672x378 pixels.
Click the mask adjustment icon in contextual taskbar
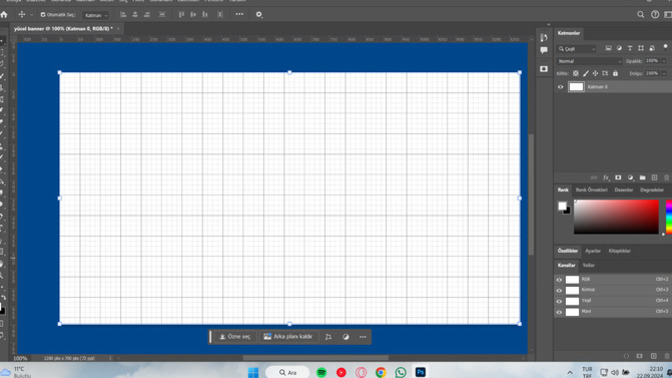(346, 337)
